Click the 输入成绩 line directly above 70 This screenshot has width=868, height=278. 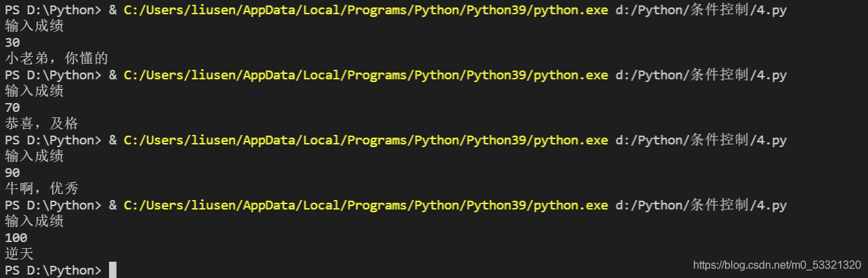[34, 92]
